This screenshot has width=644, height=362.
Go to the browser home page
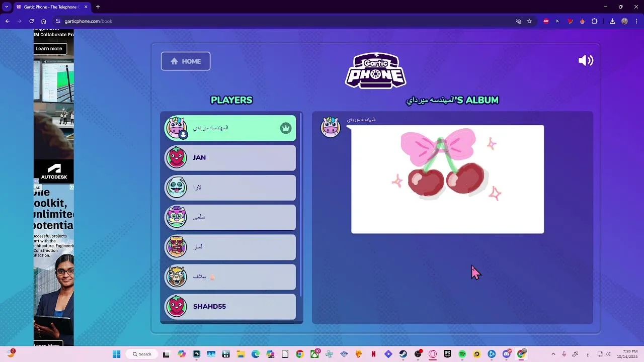44,21
